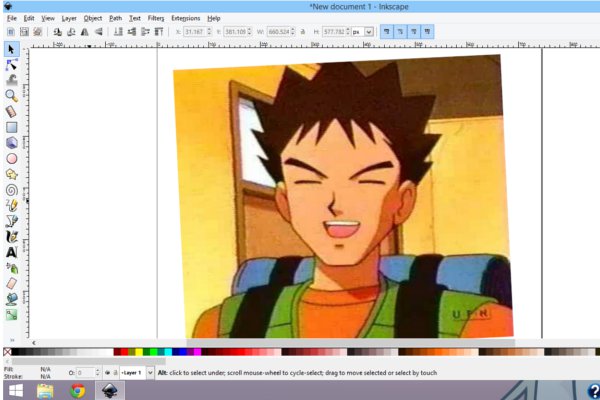Image resolution: width=600 pixels, height=400 pixels.
Task: Raise selection to top
Action: 159,32
